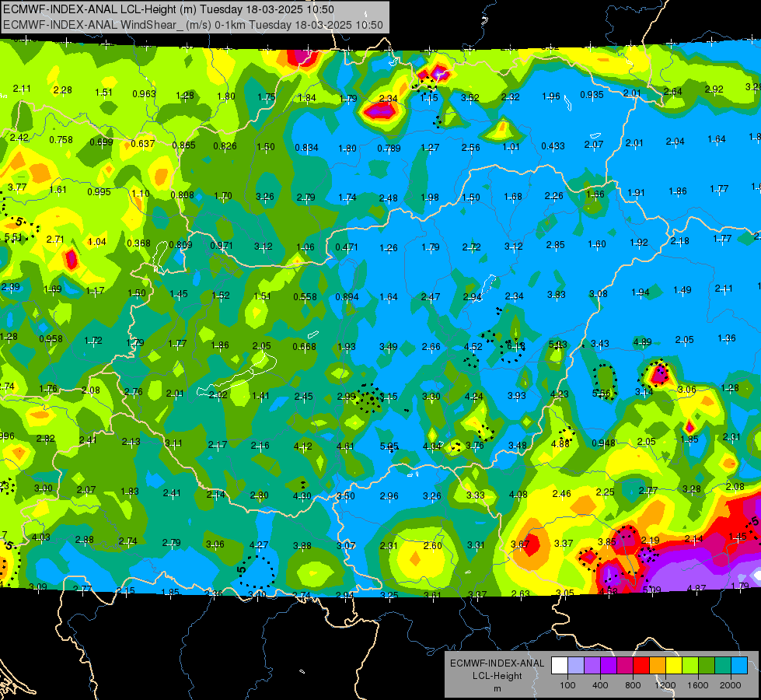Screen dimensions: 761x700
Task: Click the wind shear value 0.963
Action: tap(144, 94)
